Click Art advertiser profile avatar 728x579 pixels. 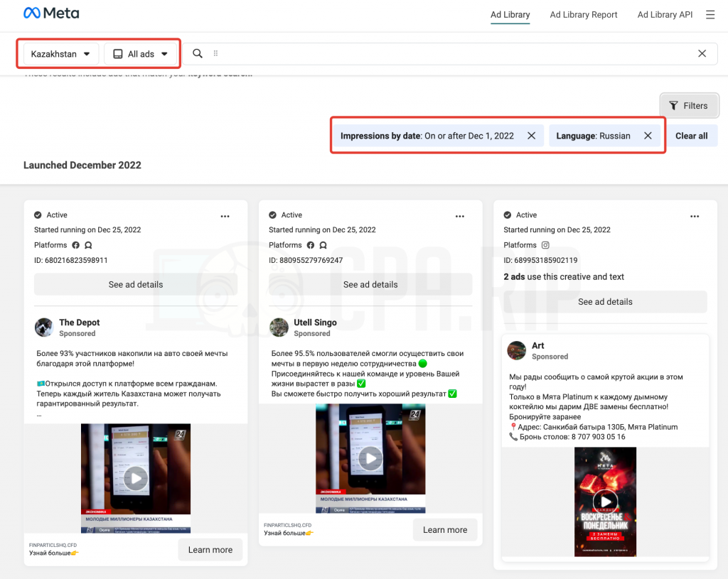(517, 350)
